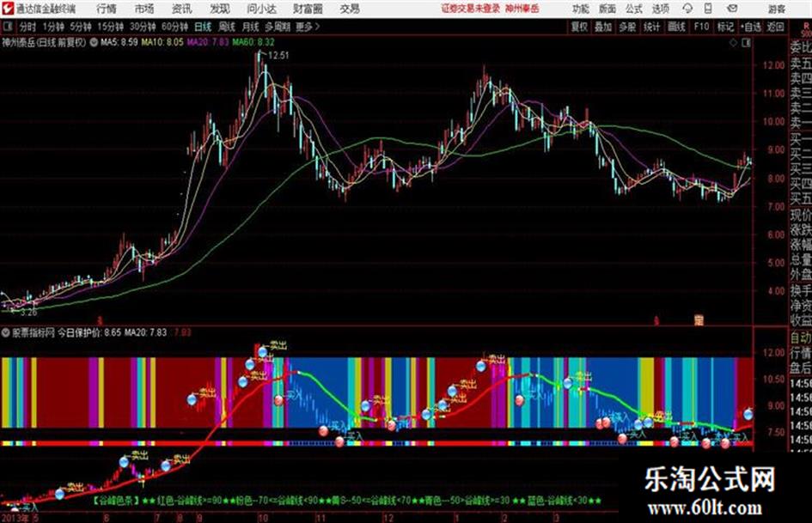Open the F10 company info
812x523 pixels.
[x=701, y=27]
